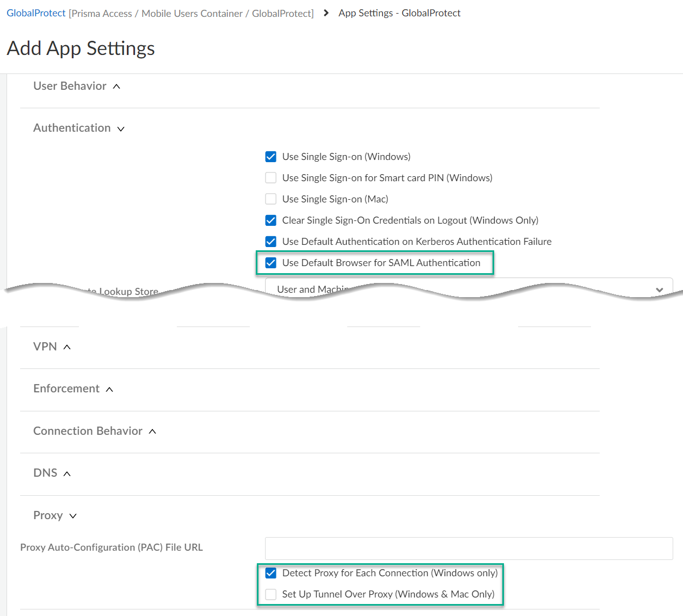Expand the VPN section chevron
Screen dimensions: 683x616
click(67, 347)
